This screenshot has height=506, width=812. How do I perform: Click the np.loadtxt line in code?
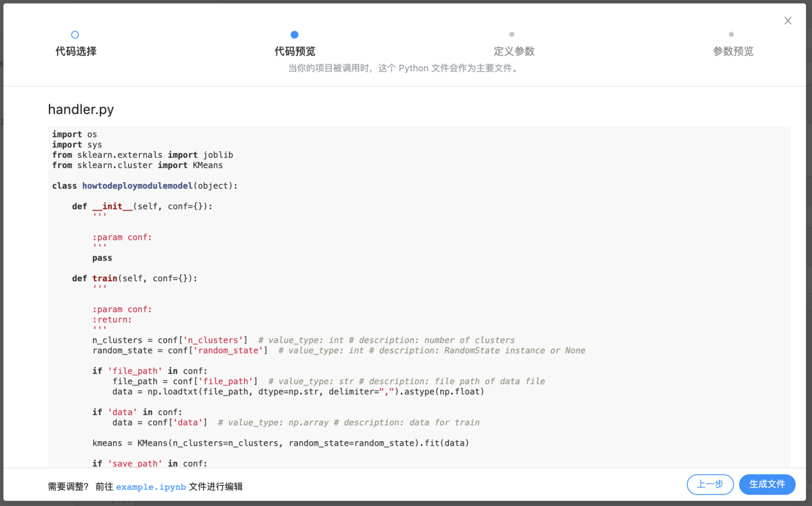point(298,392)
